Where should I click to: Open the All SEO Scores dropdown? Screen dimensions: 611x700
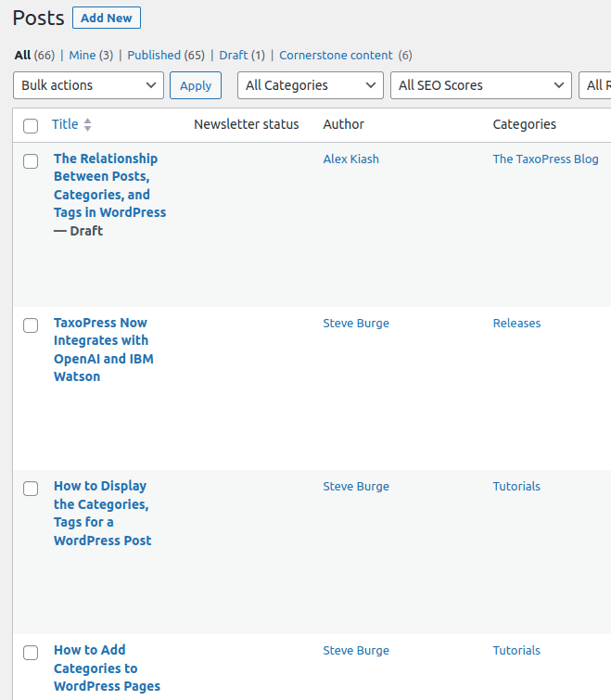coord(480,85)
